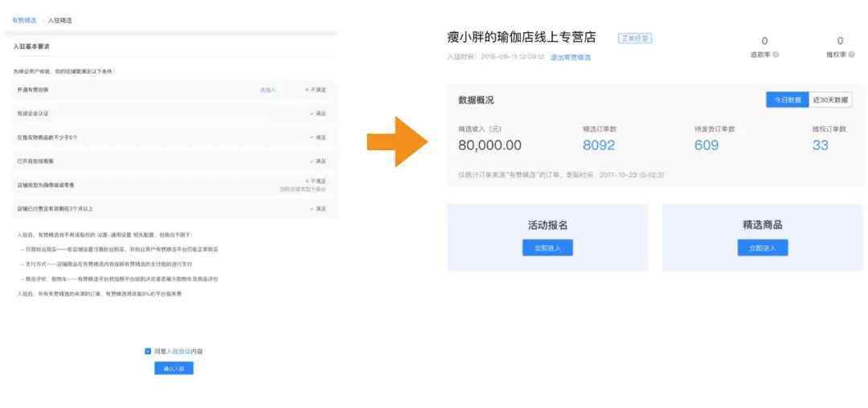868x408 pixels.
Task: Click the 正常经营 status tag
Action: point(635,38)
